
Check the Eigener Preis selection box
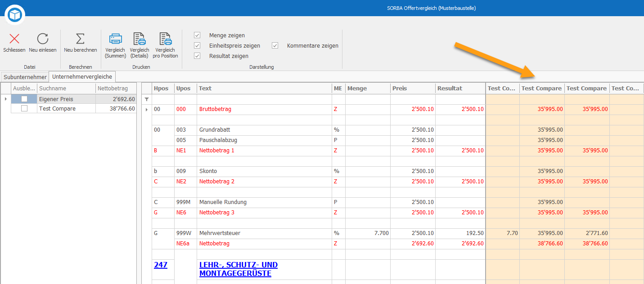point(24,99)
